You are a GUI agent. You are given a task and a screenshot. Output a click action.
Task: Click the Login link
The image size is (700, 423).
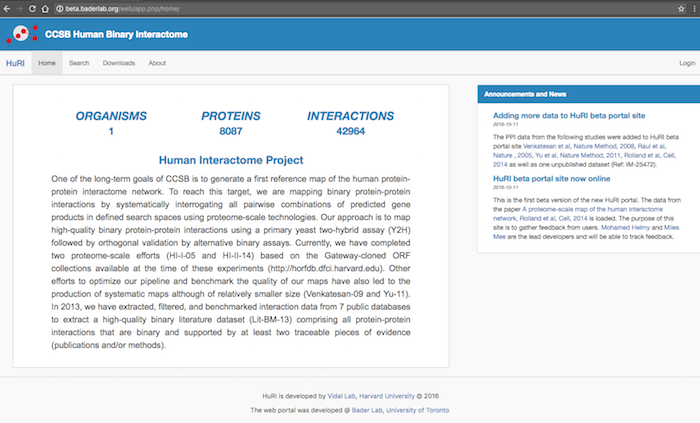point(687,63)
